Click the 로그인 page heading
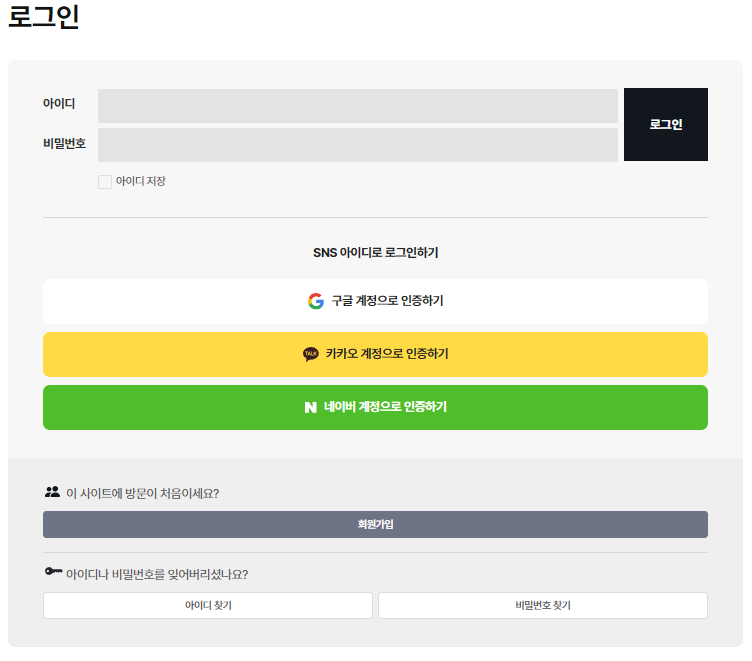Image resolution: width=752 pixels, height=661 pixels. tap(44, 16)
